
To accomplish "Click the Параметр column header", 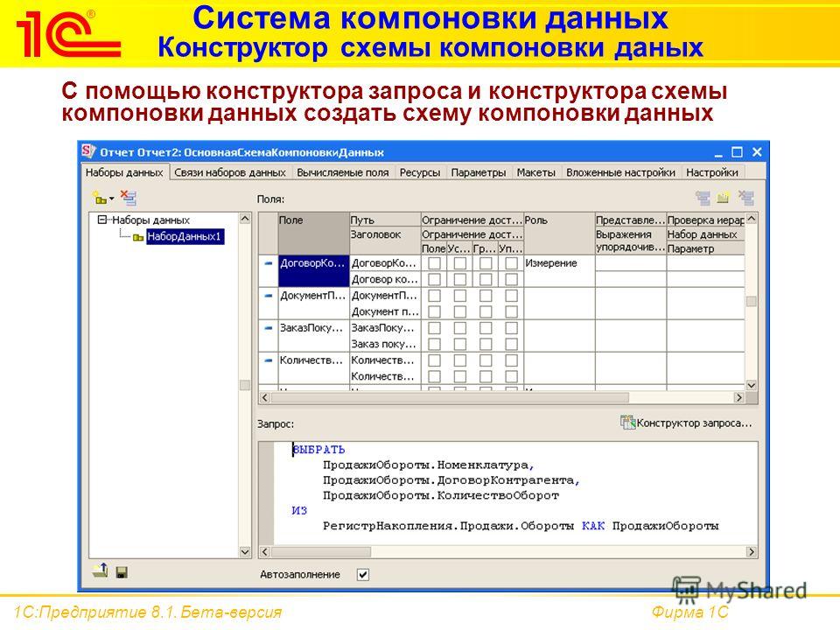I will click(705, 248).
